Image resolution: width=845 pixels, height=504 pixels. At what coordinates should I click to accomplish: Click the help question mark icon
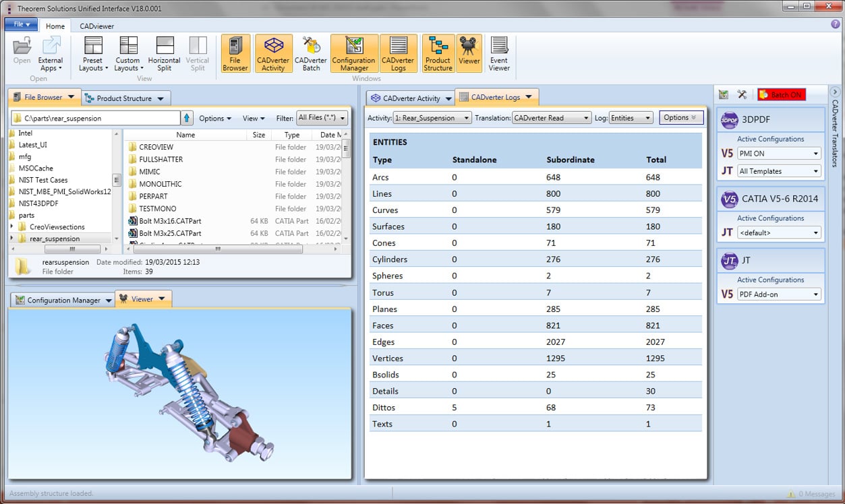pyautogui.click(x=836, y=24)
